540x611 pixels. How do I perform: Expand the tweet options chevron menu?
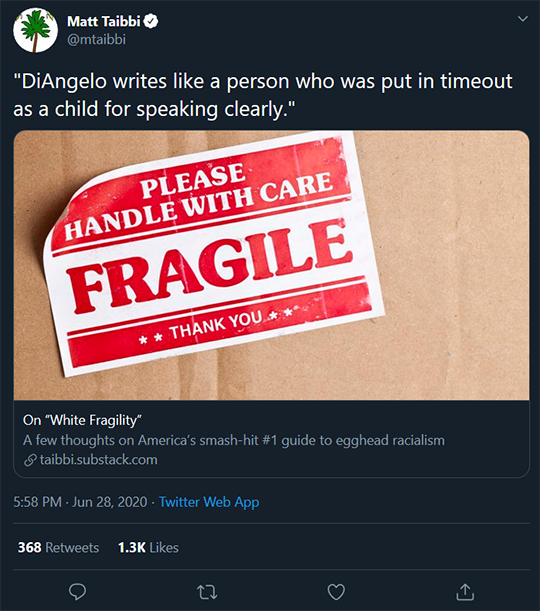tap(522, 19)
